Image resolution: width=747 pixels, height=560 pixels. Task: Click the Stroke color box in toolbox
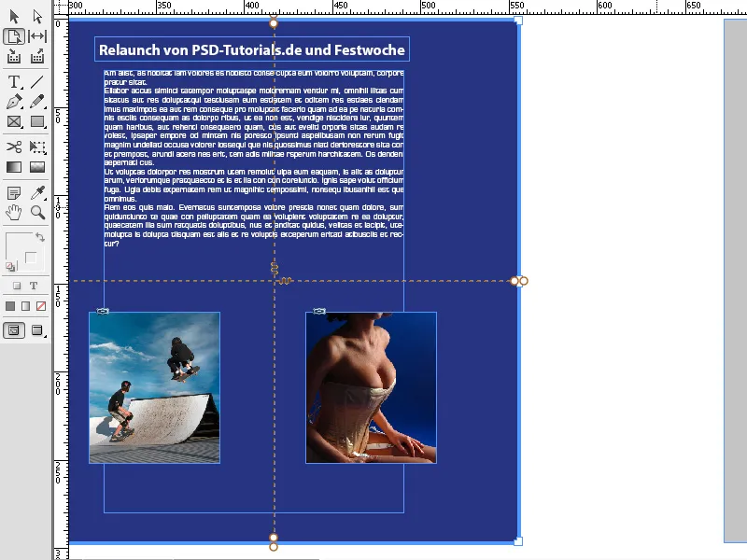(x=31, y=259)
